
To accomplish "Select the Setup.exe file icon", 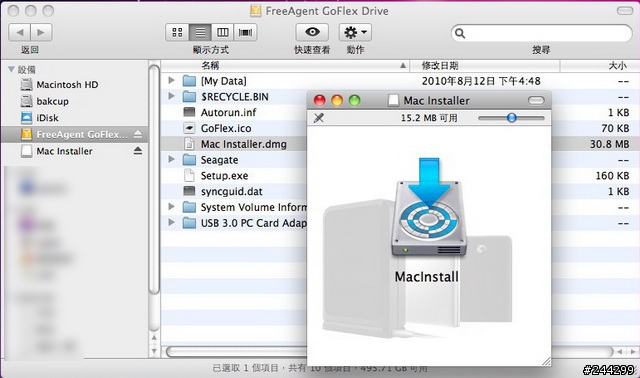I will (x=189, y=176).
